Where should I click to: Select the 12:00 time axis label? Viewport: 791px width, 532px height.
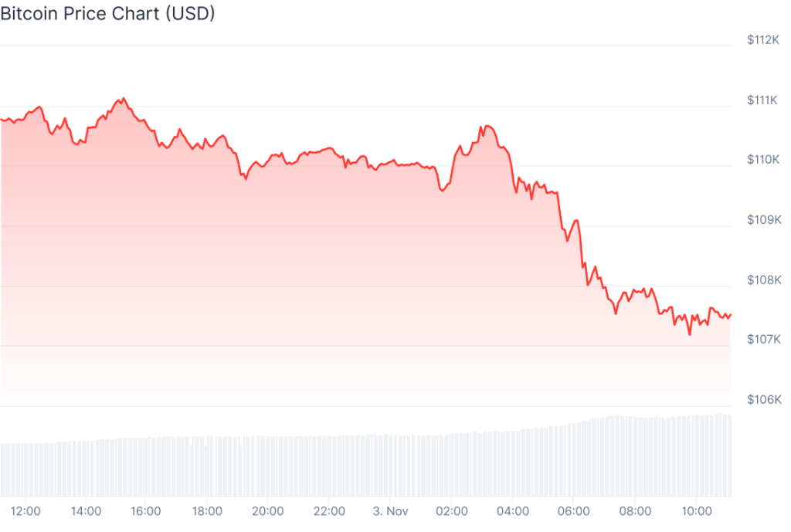coord(25,510)
